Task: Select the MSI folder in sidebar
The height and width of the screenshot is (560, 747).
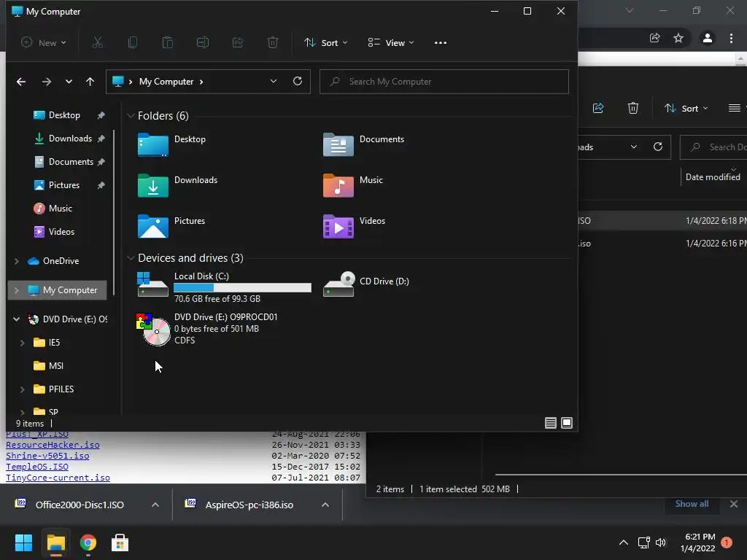Action: click(55, 366)
